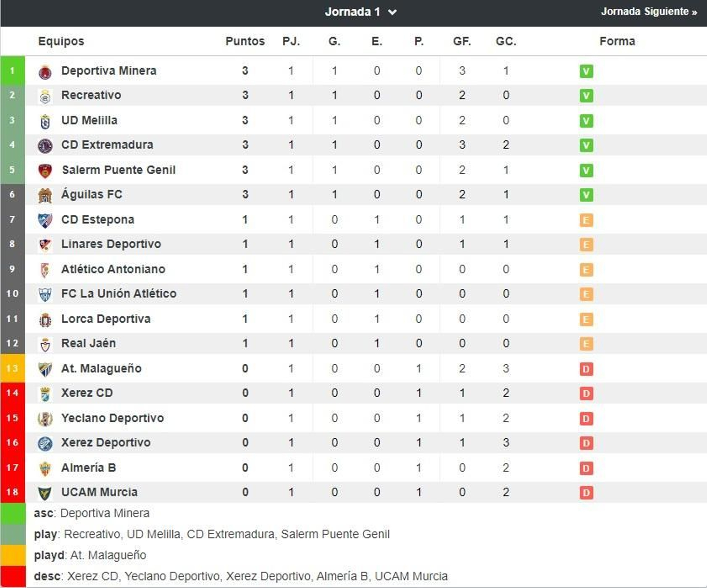This screenshot has height=588, width=707.
Task: Click the UCAM Murcia club crest
Action: [x=46, y=492]
